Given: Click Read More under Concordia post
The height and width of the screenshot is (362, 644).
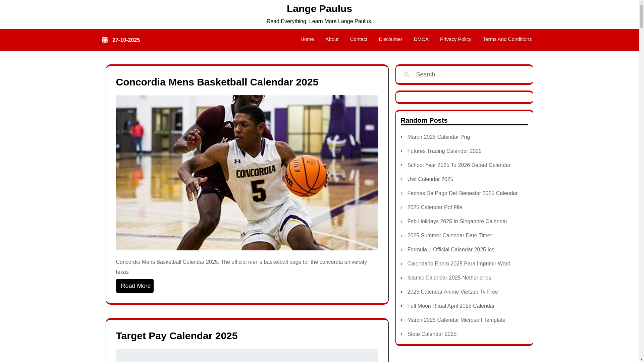Looking at the screenshot, I should point(135,286).
